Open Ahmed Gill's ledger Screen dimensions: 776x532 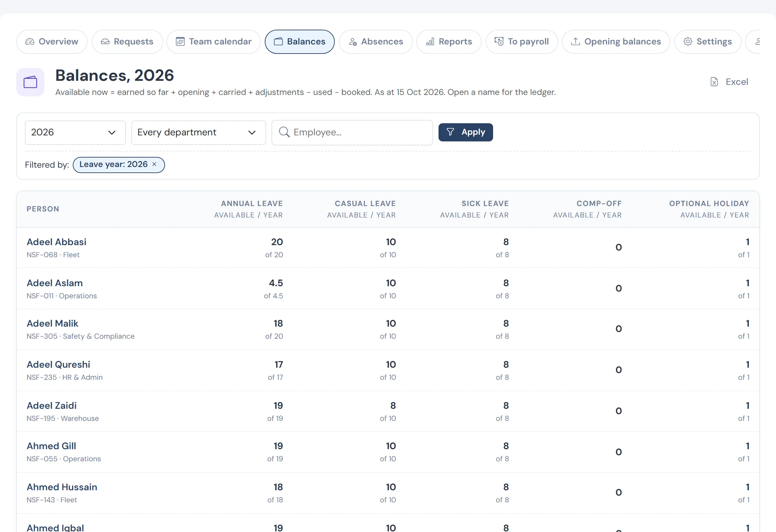(x=51, y=446)
